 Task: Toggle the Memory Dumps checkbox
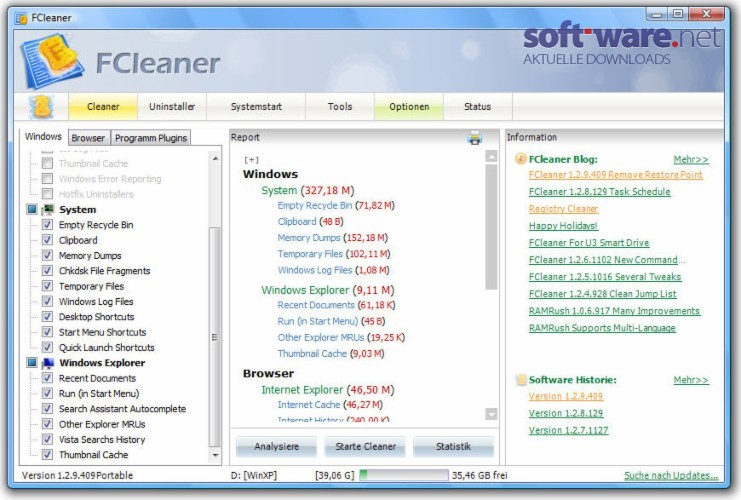(x=47, y=255)
